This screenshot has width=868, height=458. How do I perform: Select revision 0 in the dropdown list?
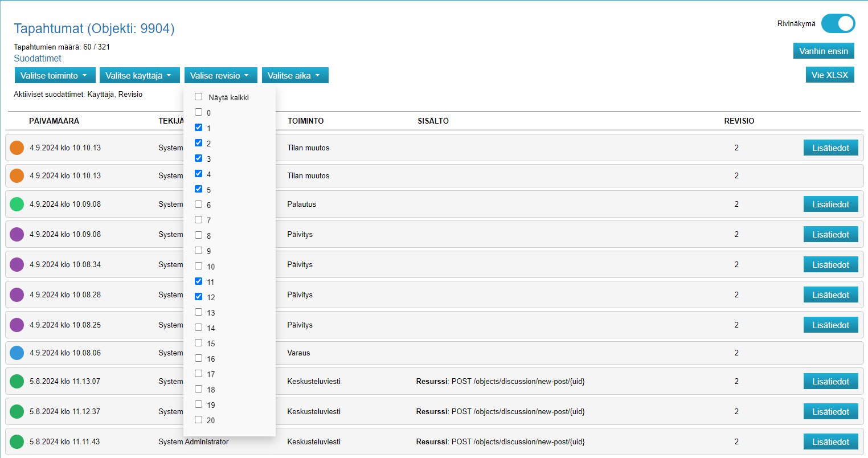199,112
